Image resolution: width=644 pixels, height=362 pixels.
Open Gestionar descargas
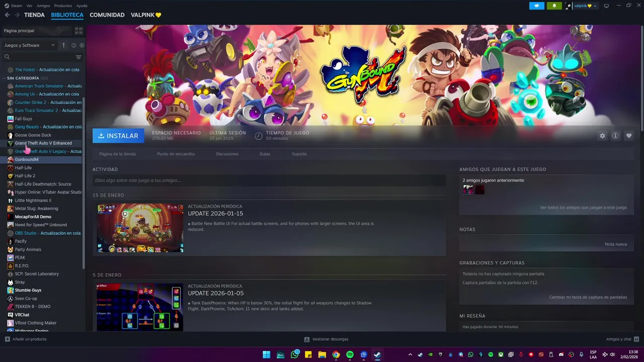pyautogui.click(x=326, y=339)
